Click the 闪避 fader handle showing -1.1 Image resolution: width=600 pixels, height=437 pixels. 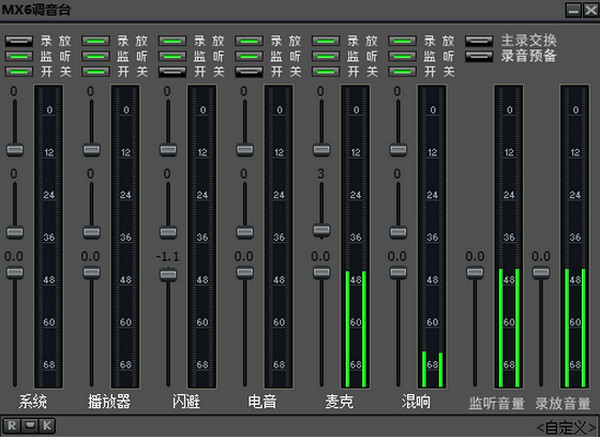pos(168,275)
